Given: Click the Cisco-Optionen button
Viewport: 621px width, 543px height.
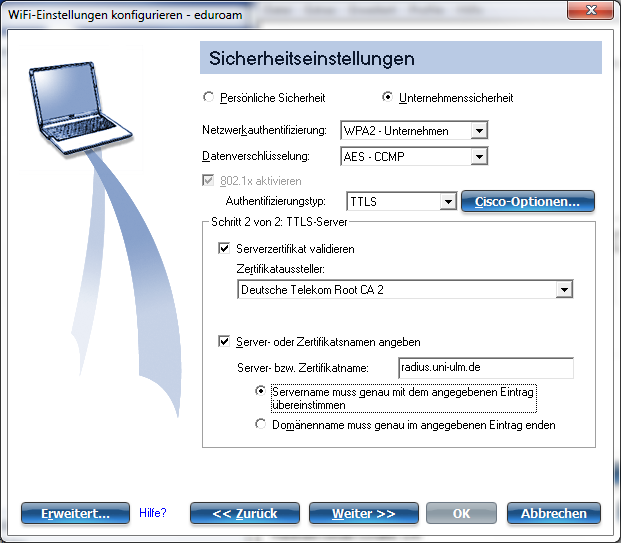Looking at the screenshot, I should click(x=527, y=202).
